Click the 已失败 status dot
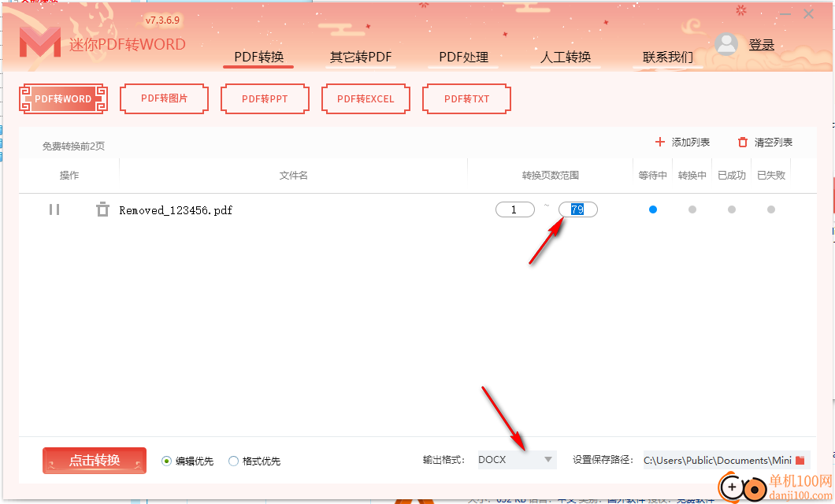This screenshot has height=504, width=835. (771, 209)
